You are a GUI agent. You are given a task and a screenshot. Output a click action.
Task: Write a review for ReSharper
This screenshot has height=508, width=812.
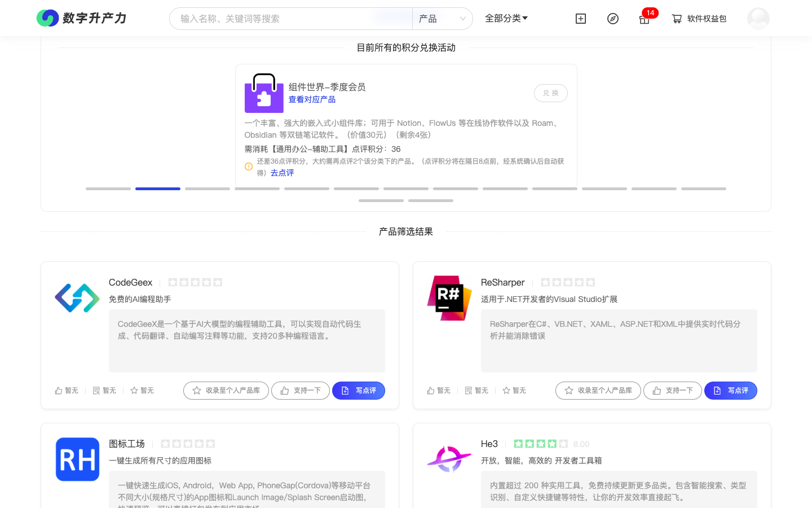[x=731, y=391]
